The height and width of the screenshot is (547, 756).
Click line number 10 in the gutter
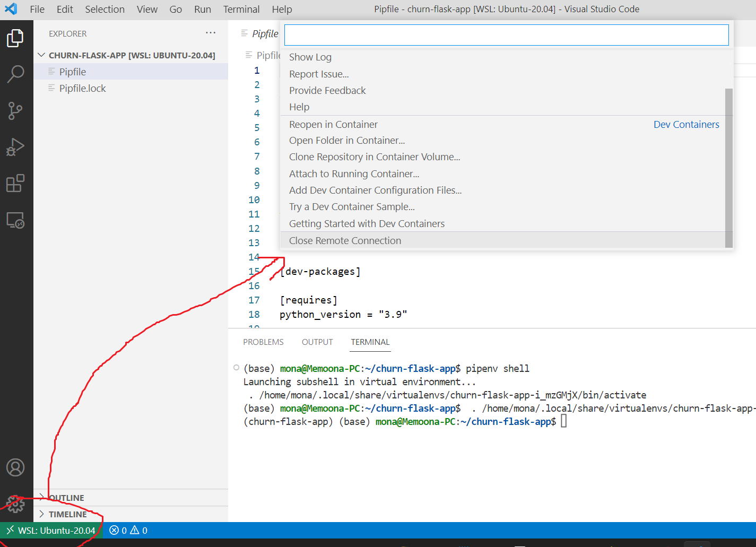[x=254, y=200]
